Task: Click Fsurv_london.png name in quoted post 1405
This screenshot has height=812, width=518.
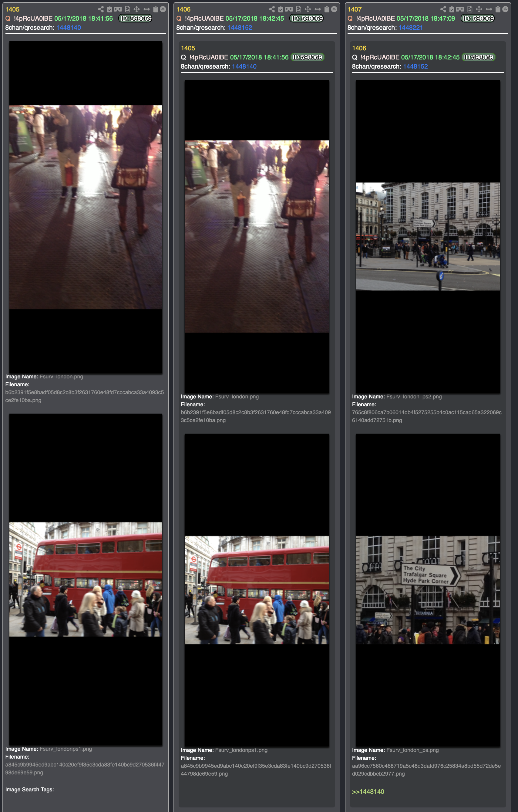Action: (x=237, y=397)
